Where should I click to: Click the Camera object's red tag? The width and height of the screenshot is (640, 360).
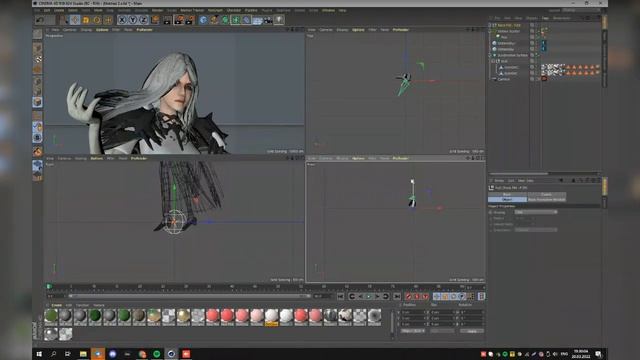(x=544, y=79)
